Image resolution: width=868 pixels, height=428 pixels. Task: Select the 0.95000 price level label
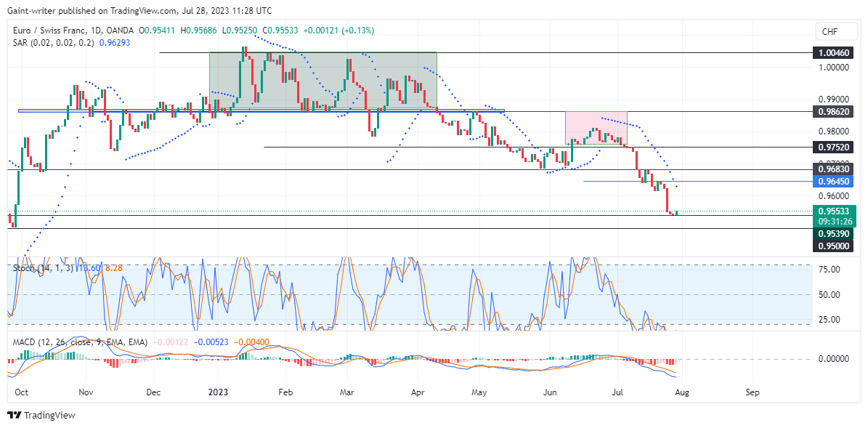(x=834, y=246)
